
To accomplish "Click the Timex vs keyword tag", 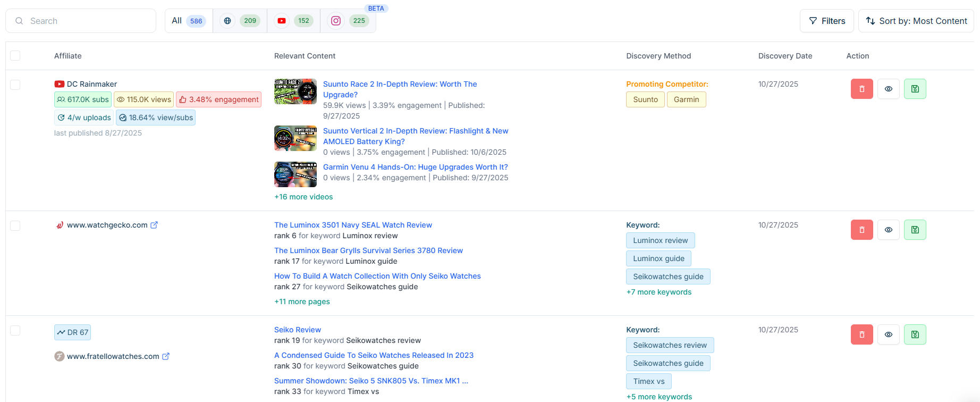I will pos(648,381).
